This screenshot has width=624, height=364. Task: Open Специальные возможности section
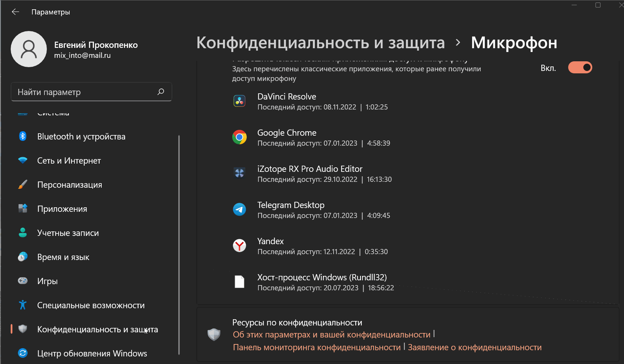click(x=91, y=305)
